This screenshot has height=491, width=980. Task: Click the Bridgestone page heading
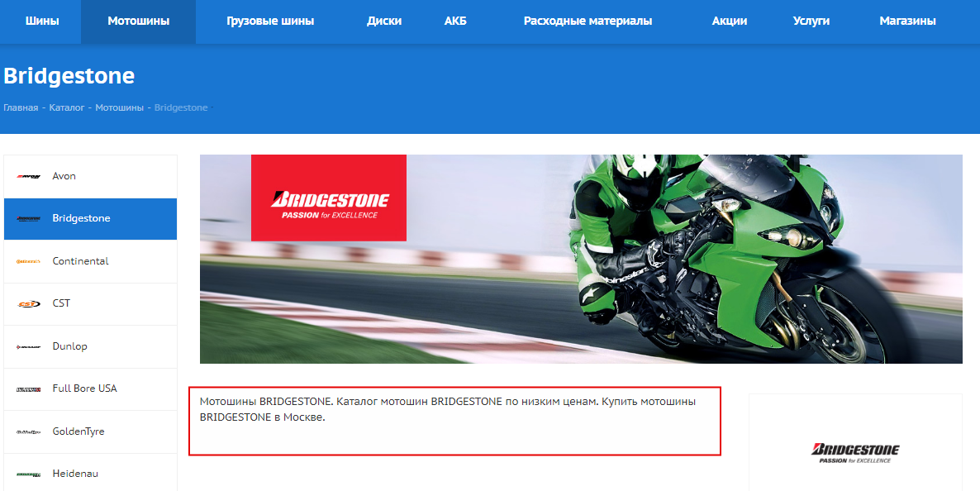pyautogui.click(x=69, y=76)
